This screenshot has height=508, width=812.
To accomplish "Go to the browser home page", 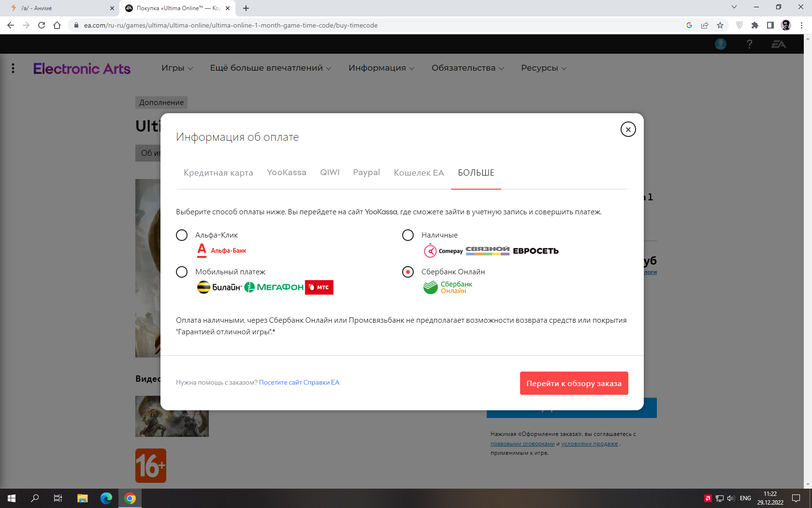I will [x=57, y=25].
